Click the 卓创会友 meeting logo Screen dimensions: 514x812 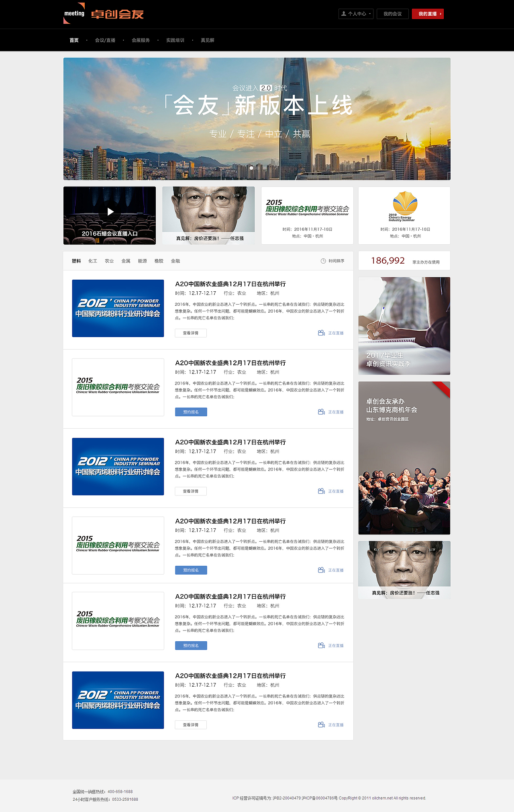pos(104,14)
